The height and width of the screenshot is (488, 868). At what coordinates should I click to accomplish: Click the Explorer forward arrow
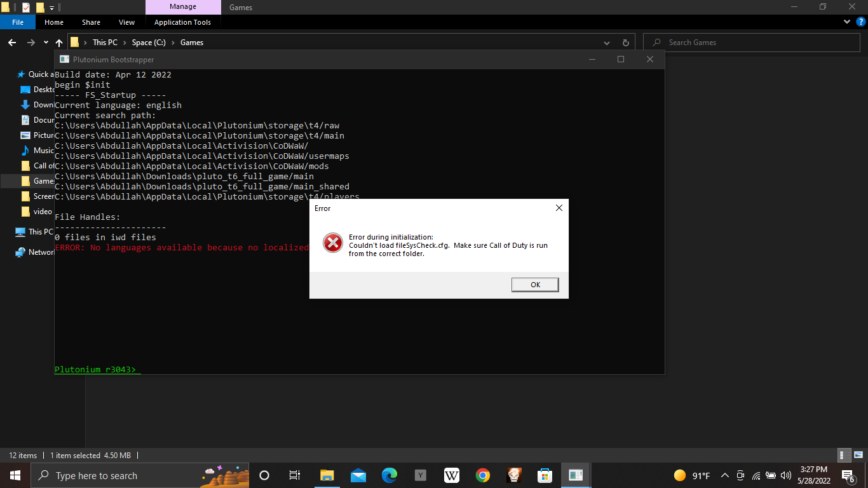(x=31, y=43)
